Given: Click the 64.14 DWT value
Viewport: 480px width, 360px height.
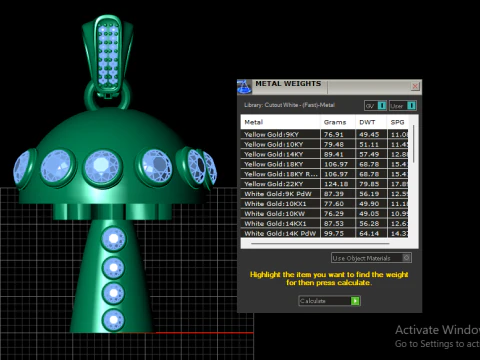Looking at the screenshot, I should [x=369, y=234].
